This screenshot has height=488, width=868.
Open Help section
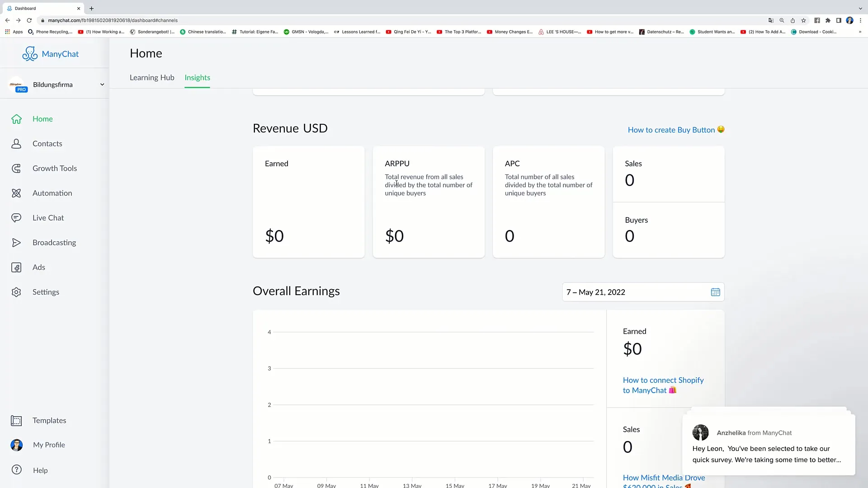41,470
